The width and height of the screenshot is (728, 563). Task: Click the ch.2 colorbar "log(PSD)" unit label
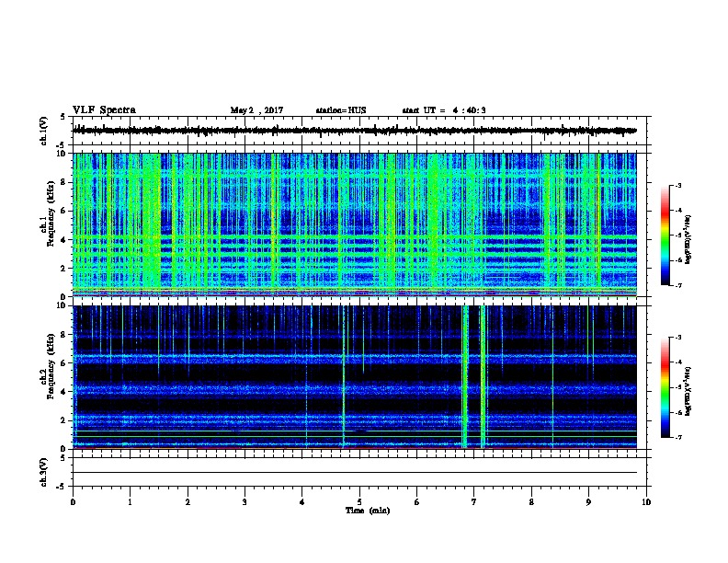click(688, 391)
